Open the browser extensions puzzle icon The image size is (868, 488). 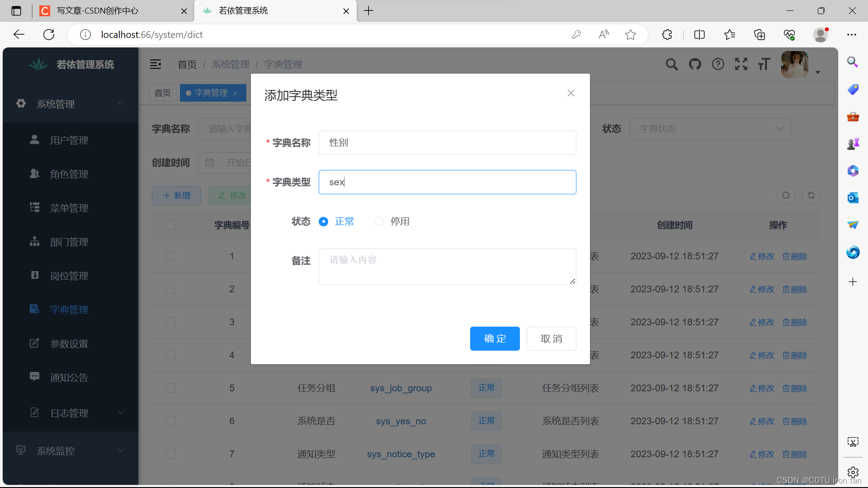click(x=667, y=34)
